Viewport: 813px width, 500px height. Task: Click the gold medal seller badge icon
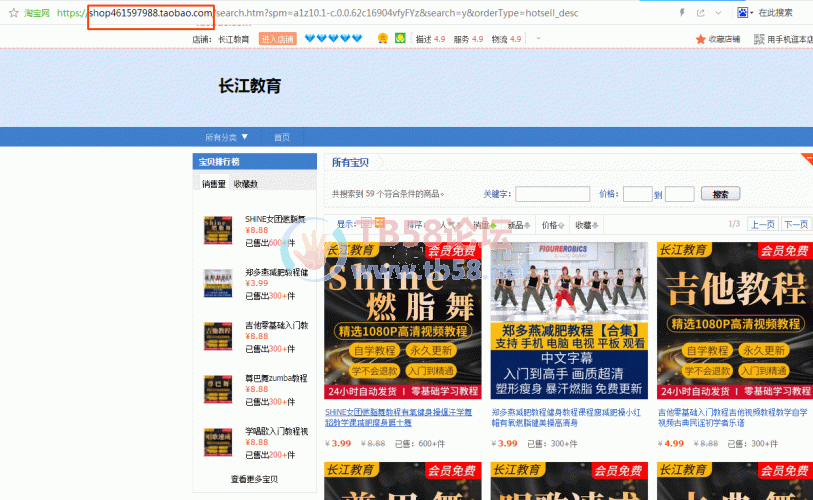[x=383, y=39]
